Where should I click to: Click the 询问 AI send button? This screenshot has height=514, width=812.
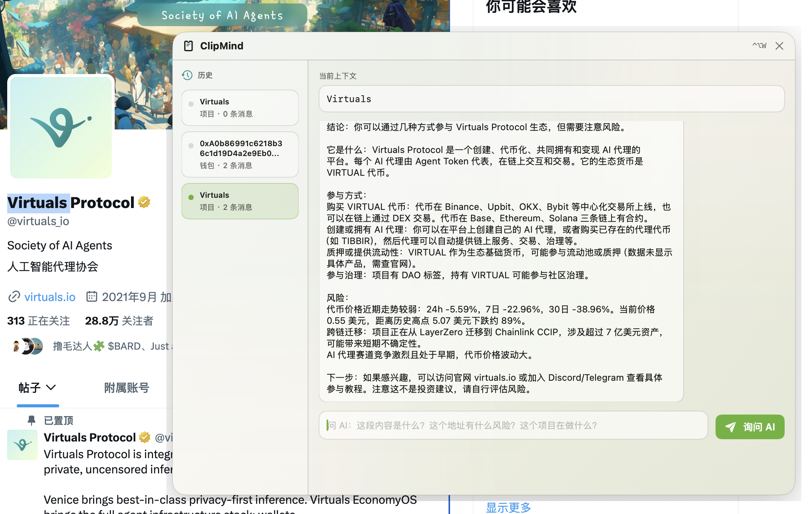750,427
